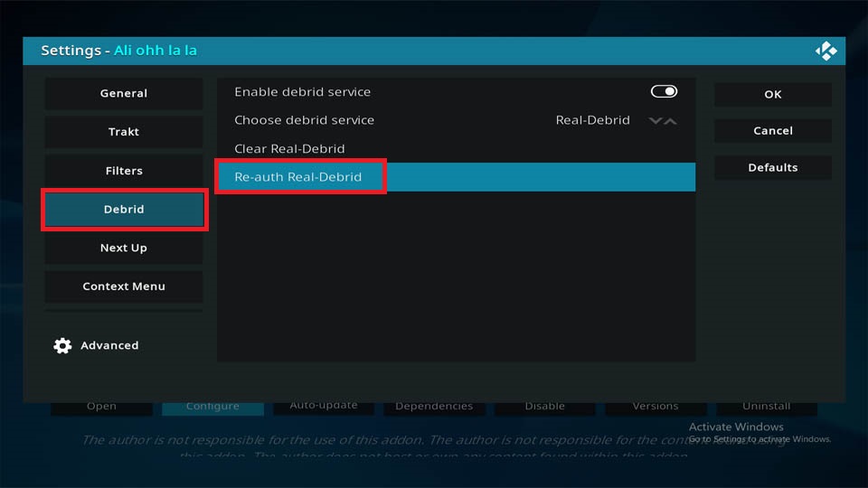Click Uninstall in background addon window

(x=766, y=408)
